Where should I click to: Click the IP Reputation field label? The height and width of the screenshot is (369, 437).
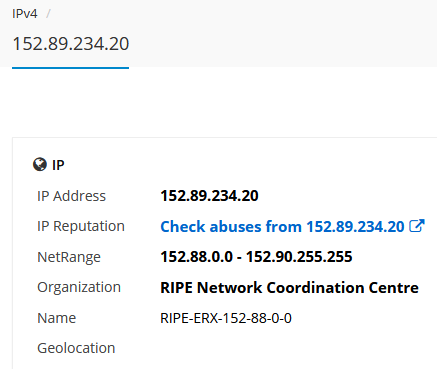[x=81, y=226]
